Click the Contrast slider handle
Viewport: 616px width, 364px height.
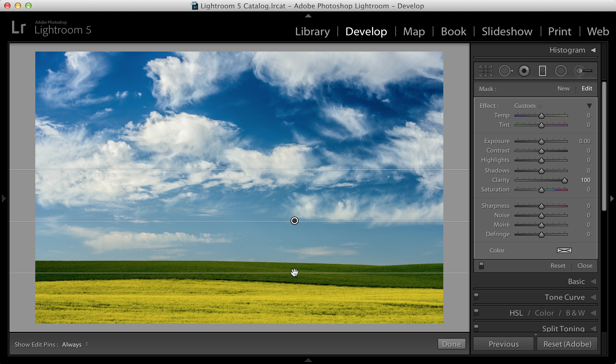click(541, 151)
